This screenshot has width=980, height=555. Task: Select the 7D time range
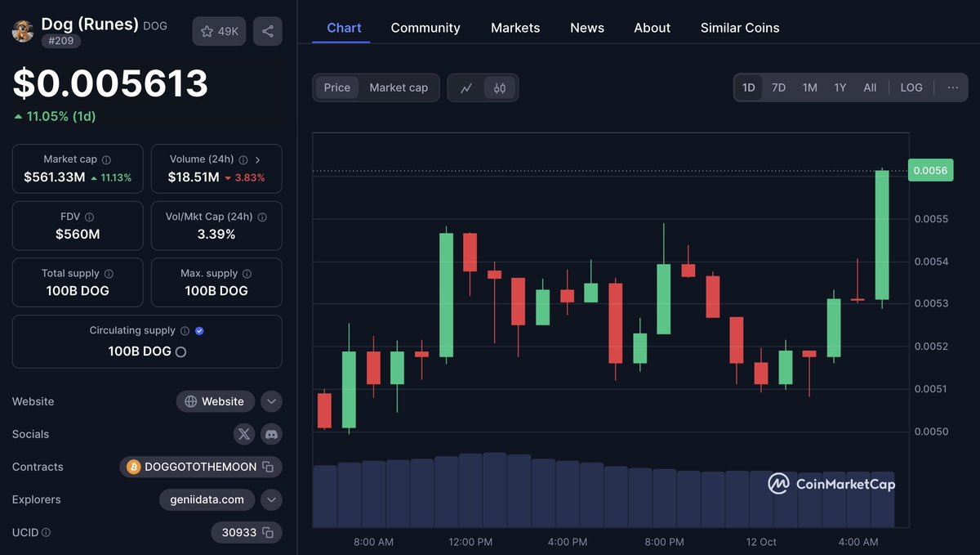[x=779, y=87]
